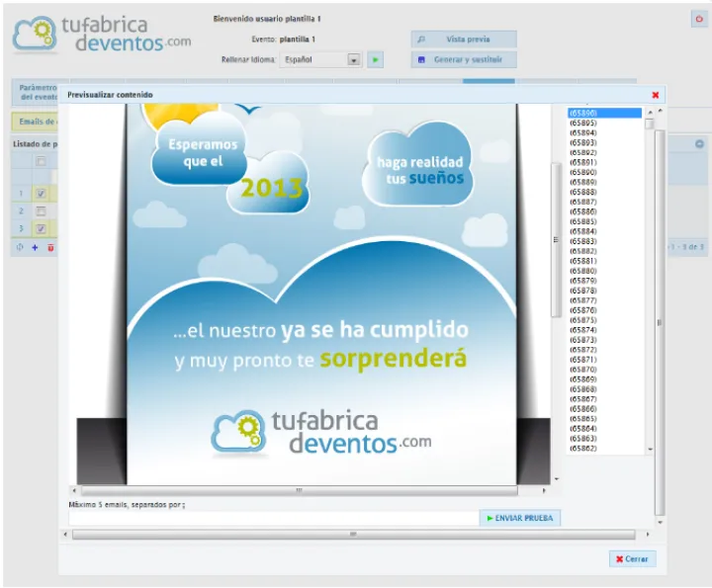Click Generar y sustituir button
Screen dimensions: 712x588
(x=464, y=59)
